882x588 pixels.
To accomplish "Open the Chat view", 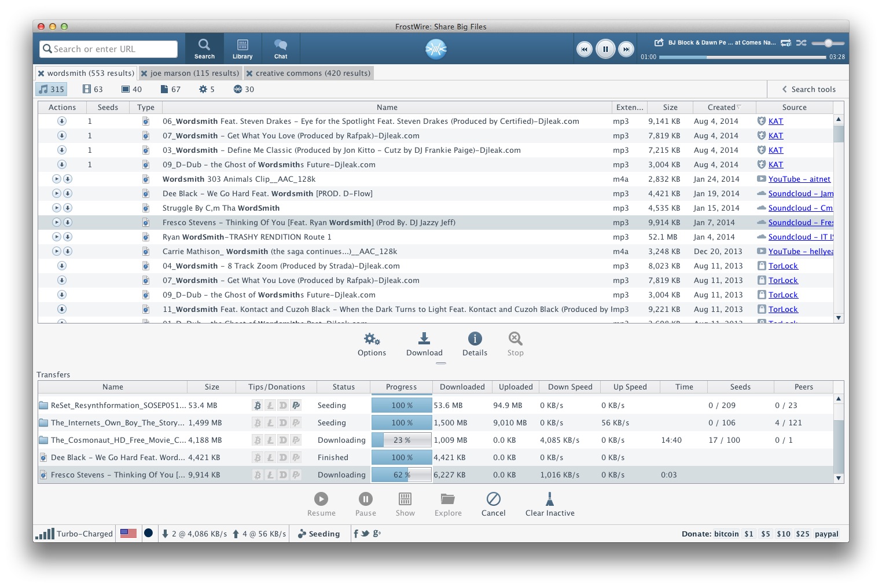I will coord(281,49).
